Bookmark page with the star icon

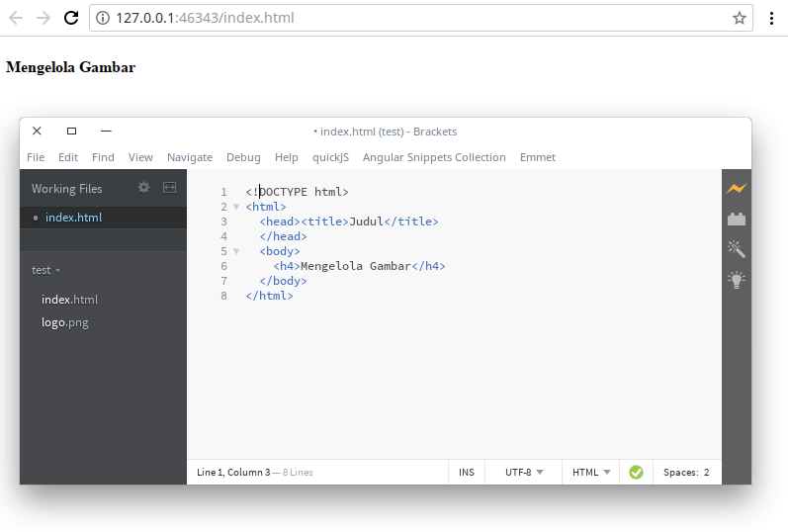739,18
